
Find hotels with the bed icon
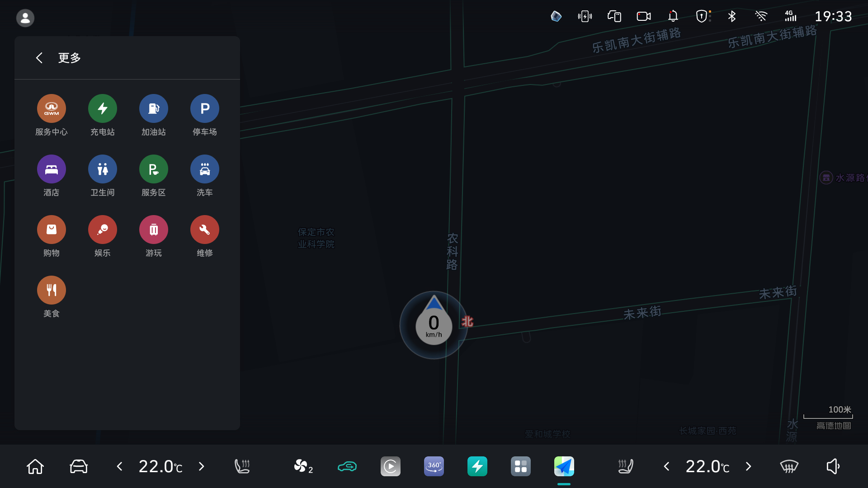52,169
